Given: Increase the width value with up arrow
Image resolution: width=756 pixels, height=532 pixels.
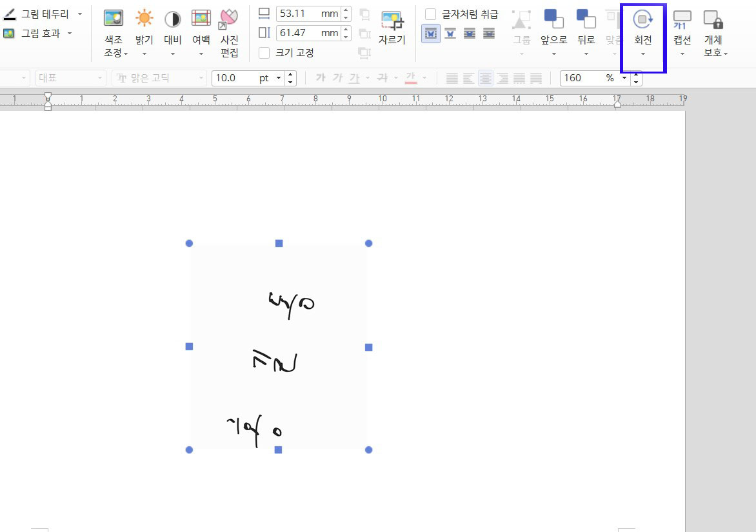Looking at the screenshot, I should 346,10.
